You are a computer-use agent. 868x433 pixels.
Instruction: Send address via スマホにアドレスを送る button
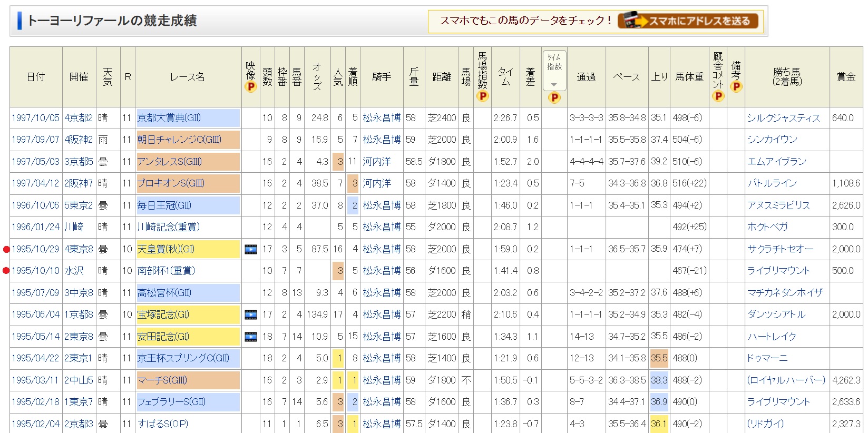pos(688,21)
